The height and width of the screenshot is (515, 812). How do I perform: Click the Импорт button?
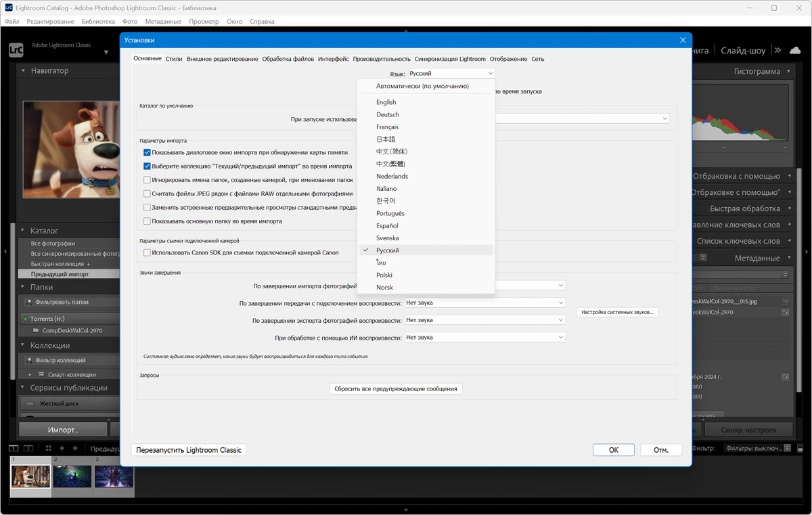coord(63,429)
